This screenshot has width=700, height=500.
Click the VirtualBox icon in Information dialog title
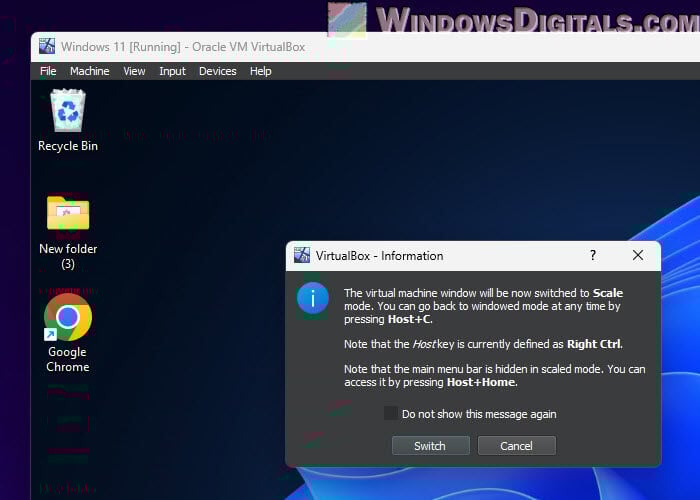pyautogui.click(x=302, y=255)
